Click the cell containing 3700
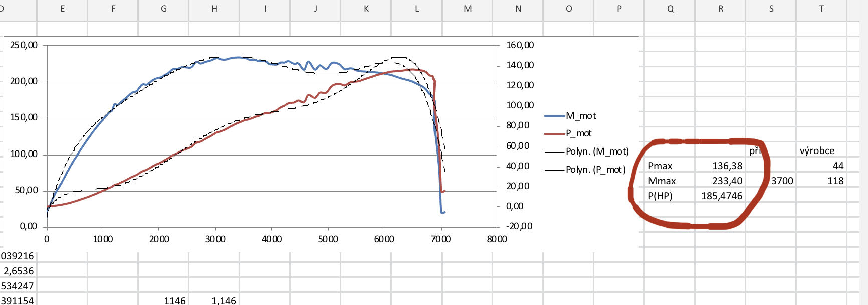Image resolution: width=868 pixels, height=305 pixels. (782, 181)
